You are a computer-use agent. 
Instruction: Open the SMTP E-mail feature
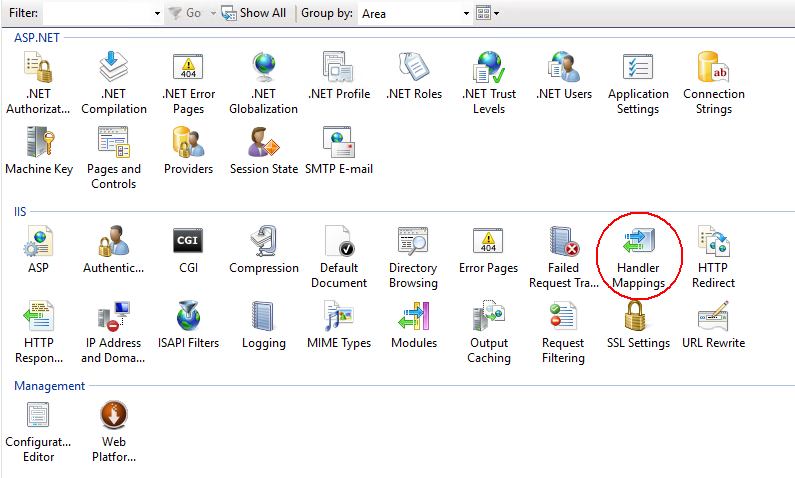point(339,151)
